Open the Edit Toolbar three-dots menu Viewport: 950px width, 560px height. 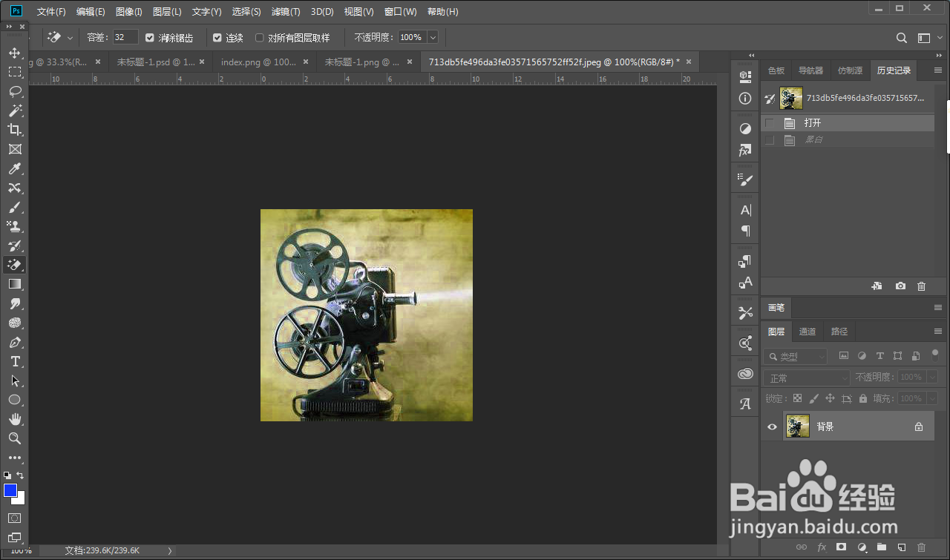(14, 458)
